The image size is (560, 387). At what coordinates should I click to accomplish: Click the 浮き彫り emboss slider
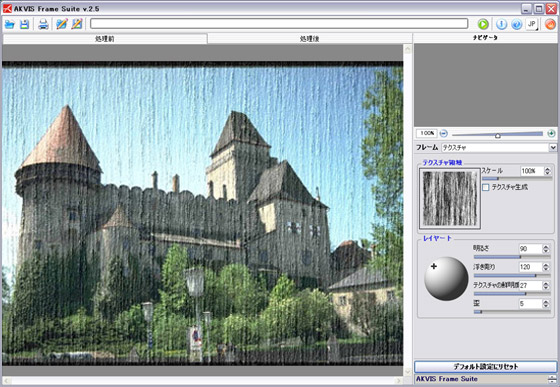(x=512, y=276)
